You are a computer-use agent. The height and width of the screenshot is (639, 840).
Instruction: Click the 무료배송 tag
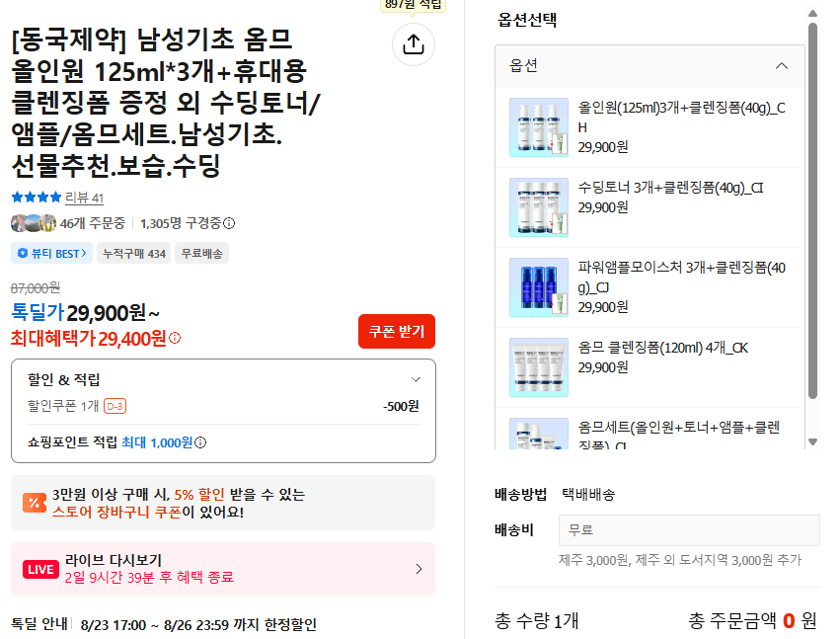[202, 254]
